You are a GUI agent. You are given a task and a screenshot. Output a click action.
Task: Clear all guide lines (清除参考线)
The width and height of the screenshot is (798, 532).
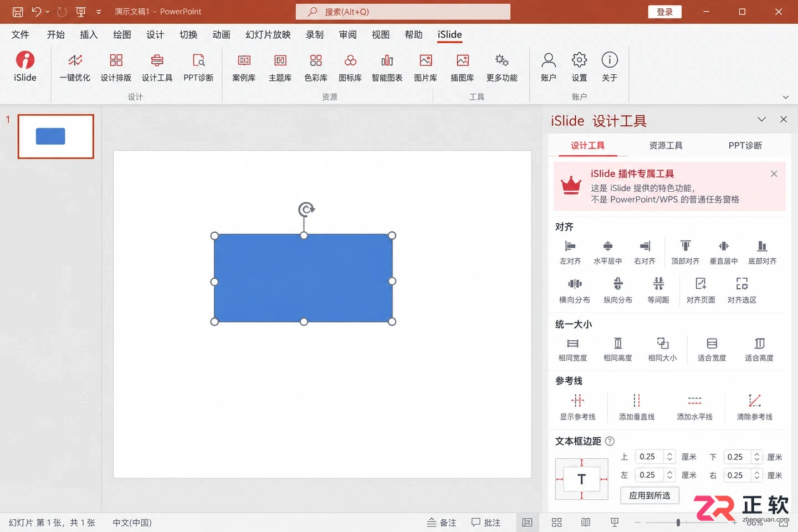click(x=754, y=407)
